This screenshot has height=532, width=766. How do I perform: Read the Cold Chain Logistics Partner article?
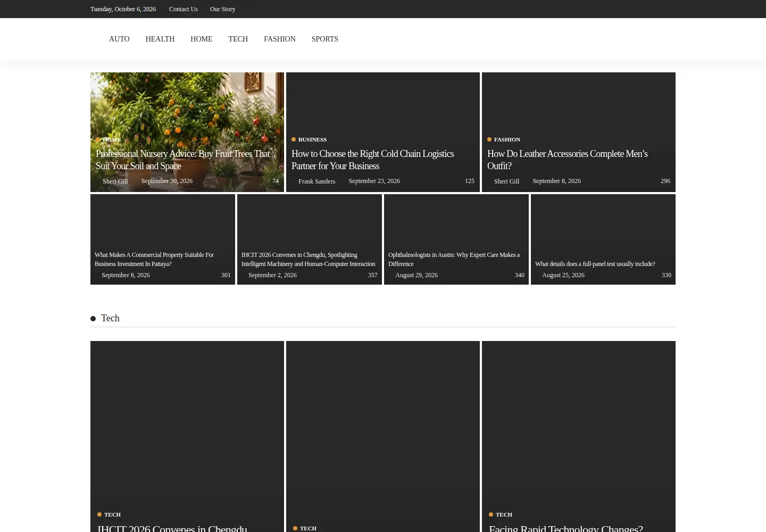[x=372, y=160]
